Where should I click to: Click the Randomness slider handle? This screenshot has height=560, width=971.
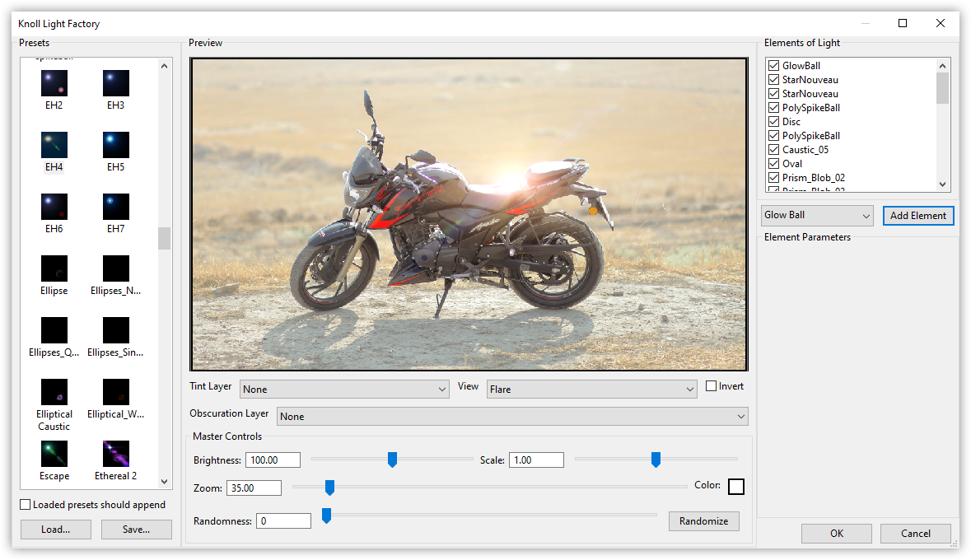pos(326,516)
